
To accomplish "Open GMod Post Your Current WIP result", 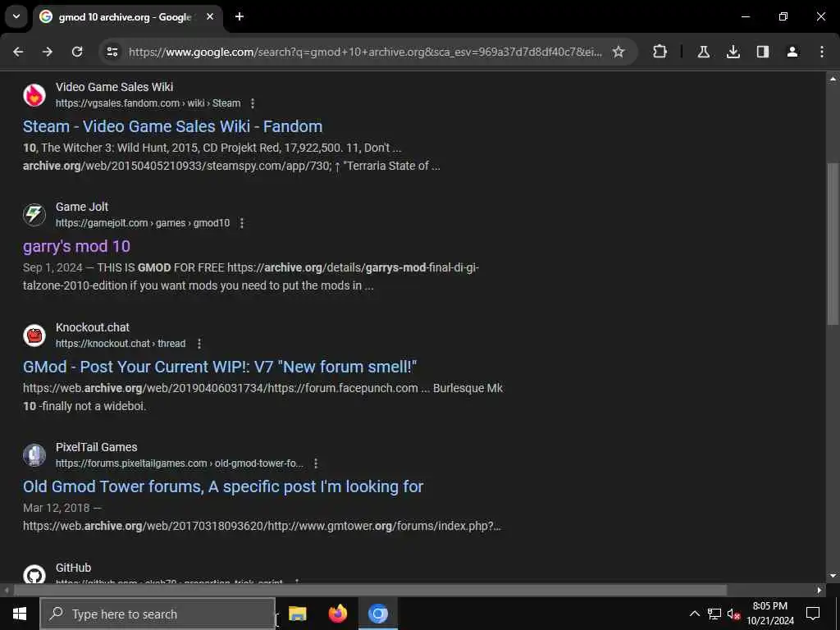I will [x=220, y=367].
